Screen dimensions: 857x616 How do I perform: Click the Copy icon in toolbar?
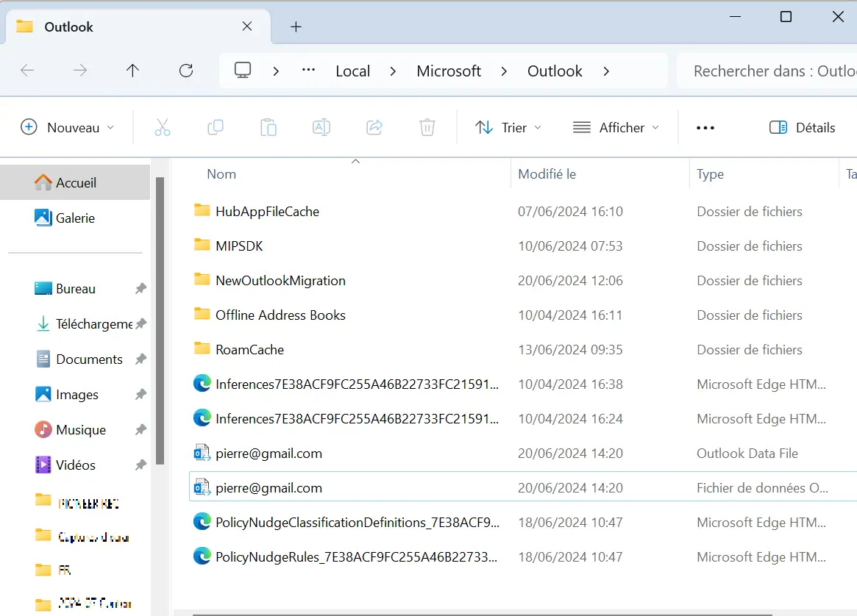[216, 127]
